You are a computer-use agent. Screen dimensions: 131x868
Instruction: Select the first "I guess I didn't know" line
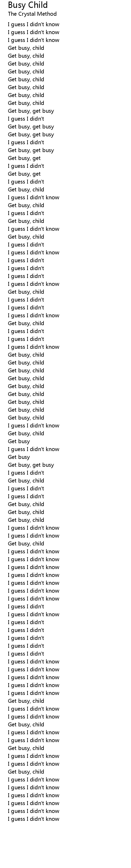34,24
